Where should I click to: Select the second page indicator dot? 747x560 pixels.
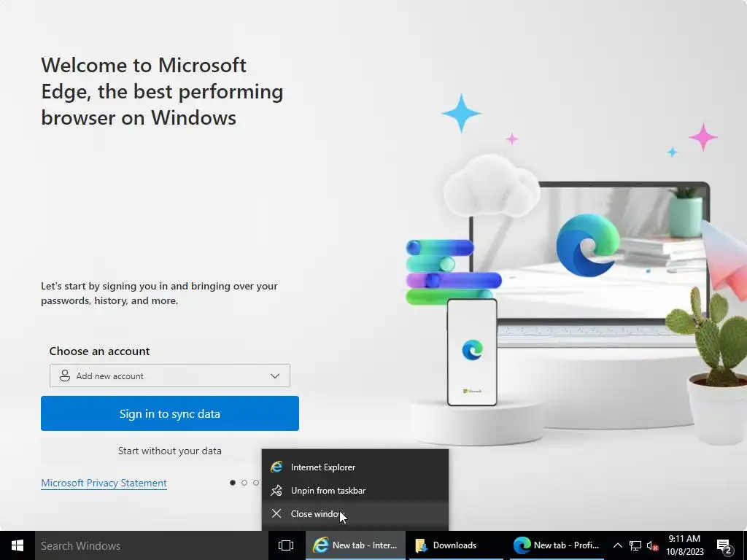click(244, 483)
